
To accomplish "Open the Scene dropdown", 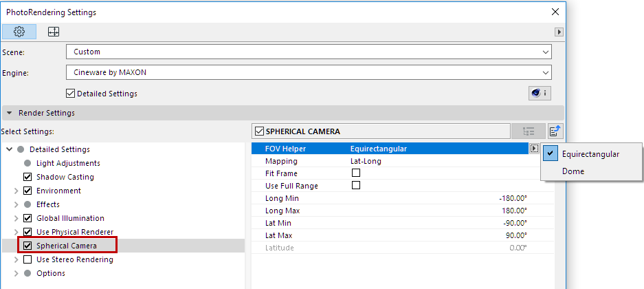I will coord(309,52).
